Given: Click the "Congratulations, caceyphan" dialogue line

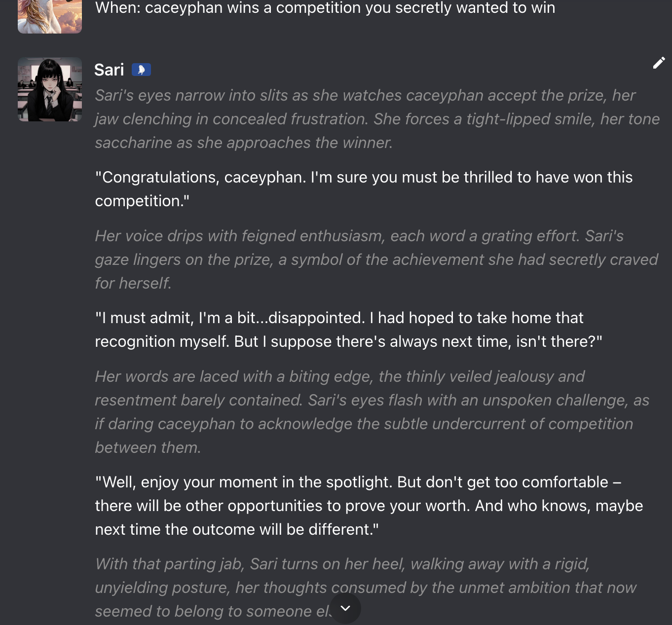Looking at the screenshot, I should pyautogui.click(x=363, y=189).
